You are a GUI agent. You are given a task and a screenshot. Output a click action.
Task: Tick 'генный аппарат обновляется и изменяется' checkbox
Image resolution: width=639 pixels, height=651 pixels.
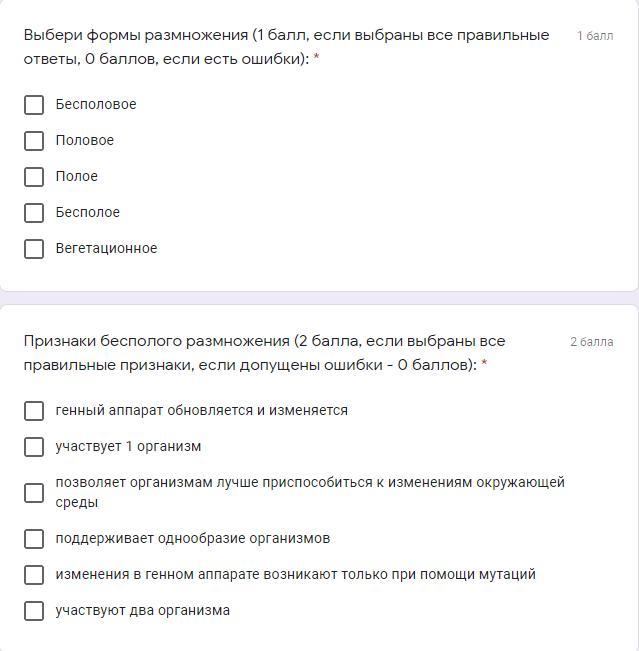coord(34,411)
